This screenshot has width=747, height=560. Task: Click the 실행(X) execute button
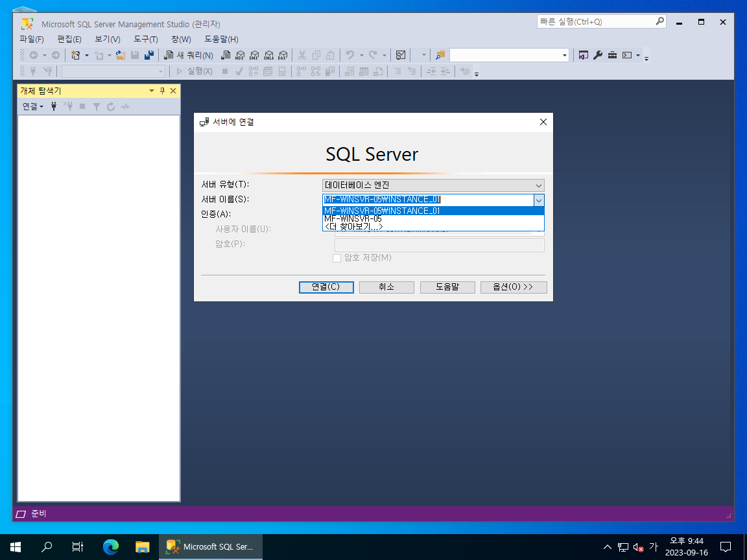(195, 71)
